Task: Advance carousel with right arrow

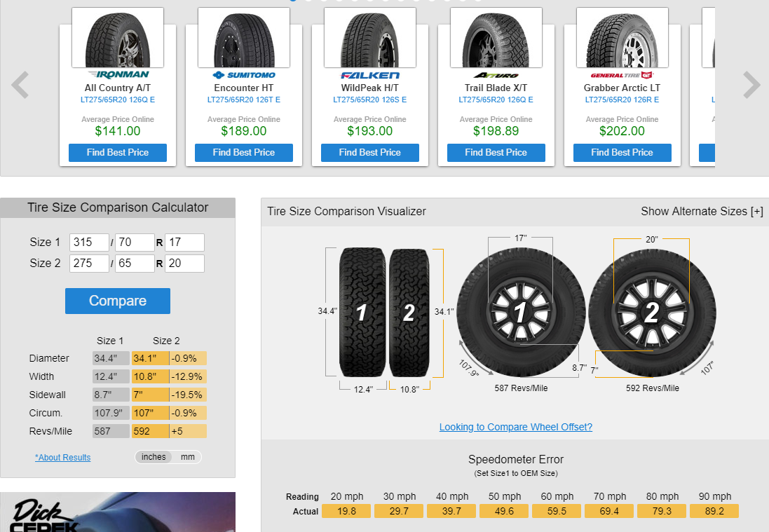Action: pos(751,85)
